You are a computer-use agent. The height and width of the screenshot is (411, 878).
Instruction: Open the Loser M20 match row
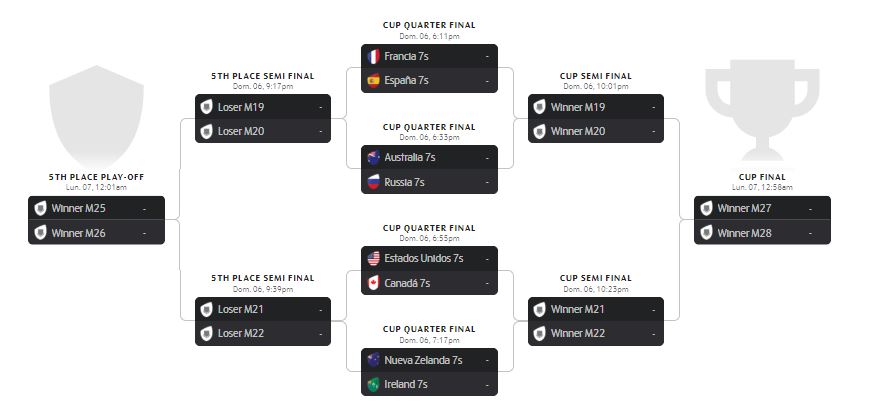[x=262, y=131]
